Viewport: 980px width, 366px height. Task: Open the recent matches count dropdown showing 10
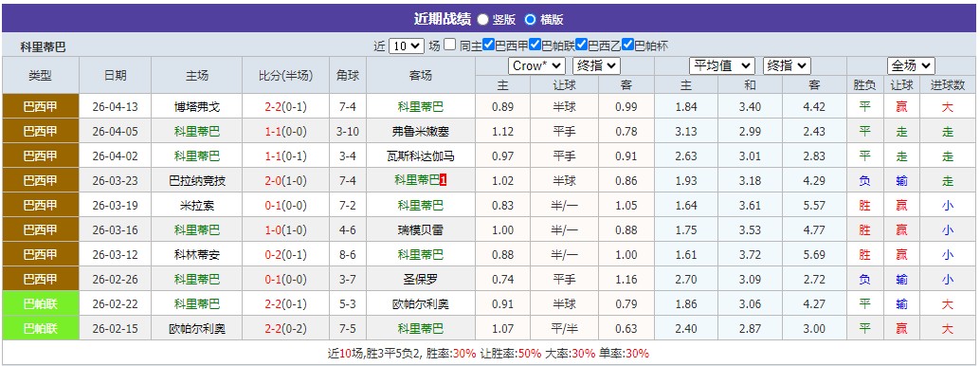click(x=407, y=46)
